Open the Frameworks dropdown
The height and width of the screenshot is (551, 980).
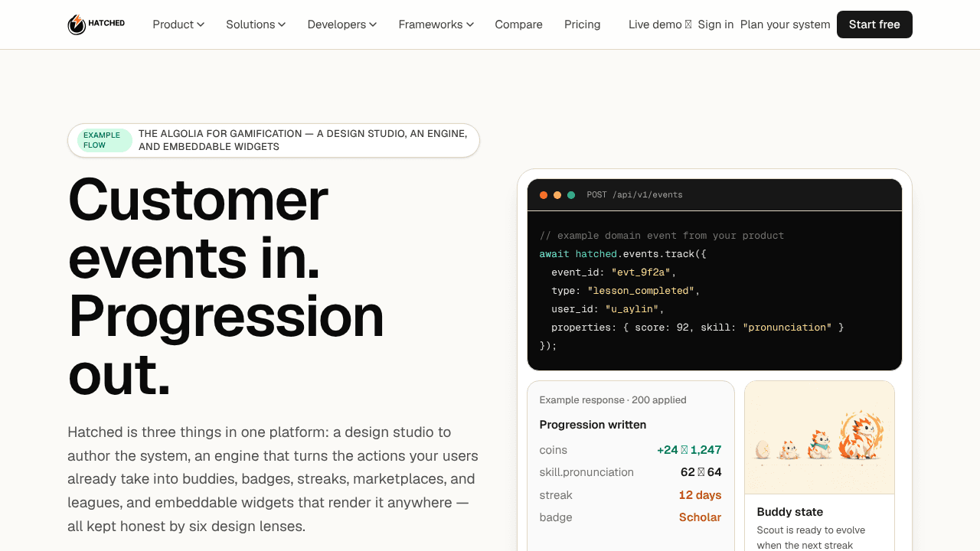tap(436, 24)
